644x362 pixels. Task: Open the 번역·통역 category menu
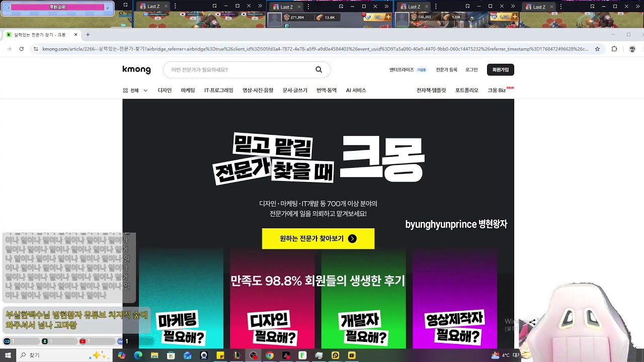(327, 90)
